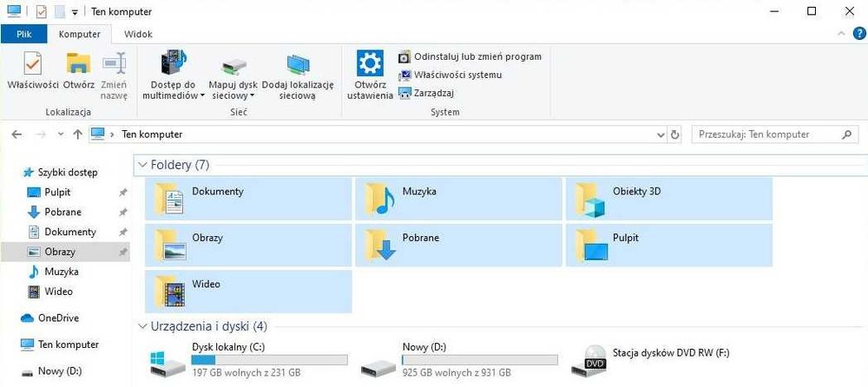Viewport: 868px width, 387px height.
Task: Select the Dokumenty folder tile
Action: [248, 199]
